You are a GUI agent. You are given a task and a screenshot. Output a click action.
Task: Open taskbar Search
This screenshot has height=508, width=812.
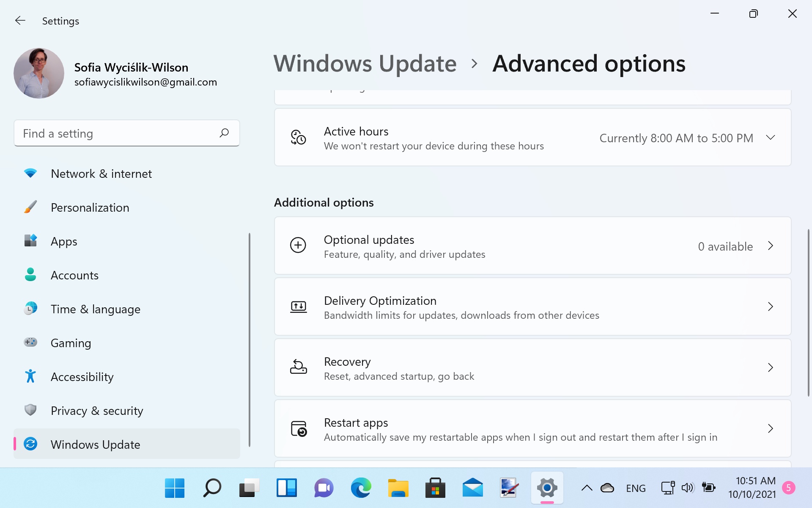click(212, 488)
